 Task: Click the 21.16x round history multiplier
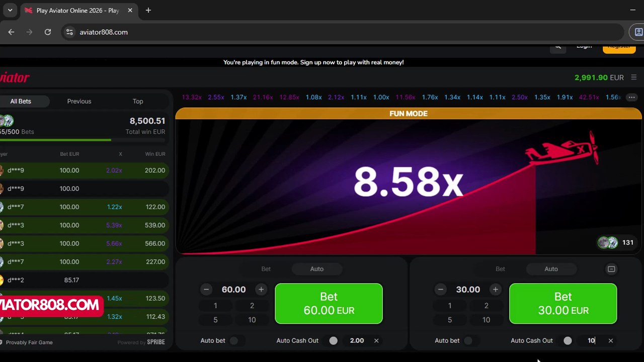tap(263, 97)
